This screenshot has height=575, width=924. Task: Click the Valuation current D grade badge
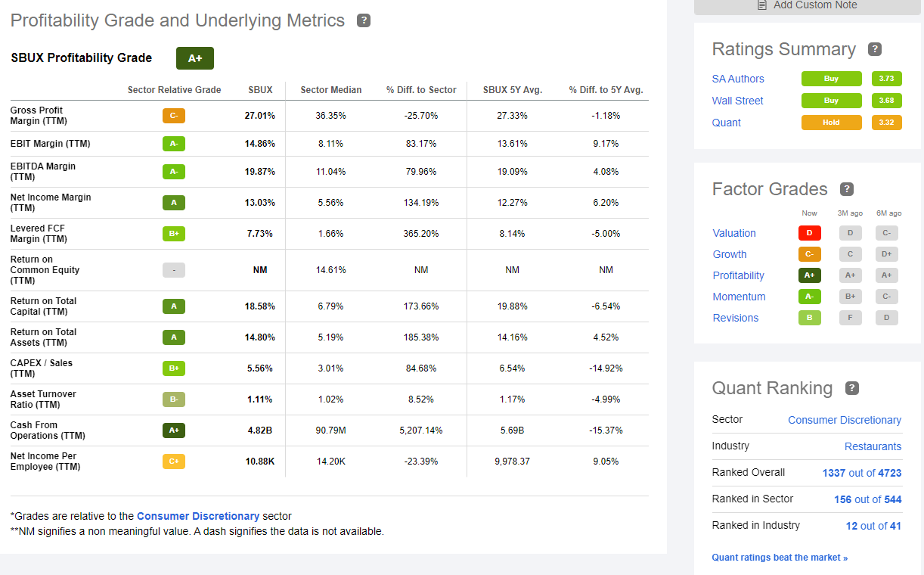pyautogui.click(x=809, y=233)
